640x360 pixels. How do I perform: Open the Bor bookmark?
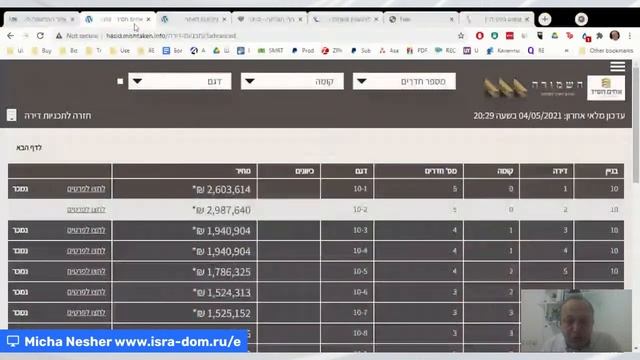[172, 51]
